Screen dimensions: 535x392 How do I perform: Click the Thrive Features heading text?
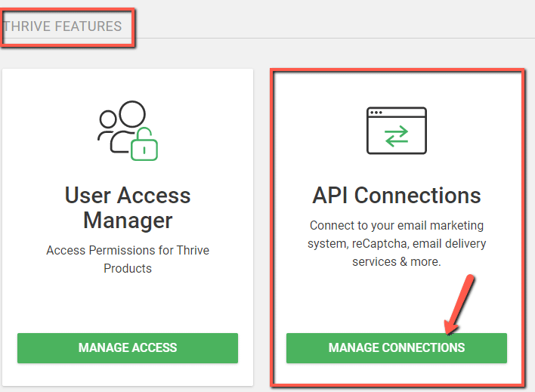(62, 26)
